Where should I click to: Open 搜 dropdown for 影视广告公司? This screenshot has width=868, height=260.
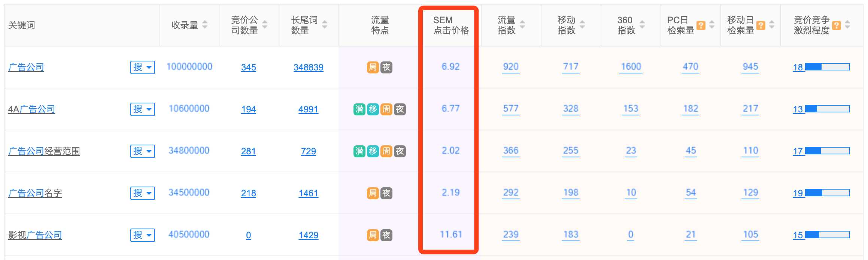pyautogui.click(x=143, y=235)
